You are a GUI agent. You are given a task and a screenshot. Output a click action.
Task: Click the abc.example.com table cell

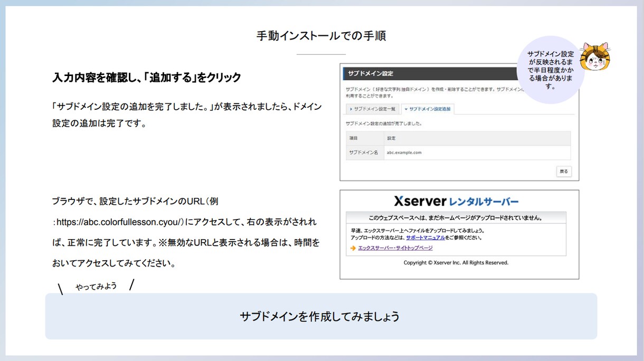click(478, 153)
